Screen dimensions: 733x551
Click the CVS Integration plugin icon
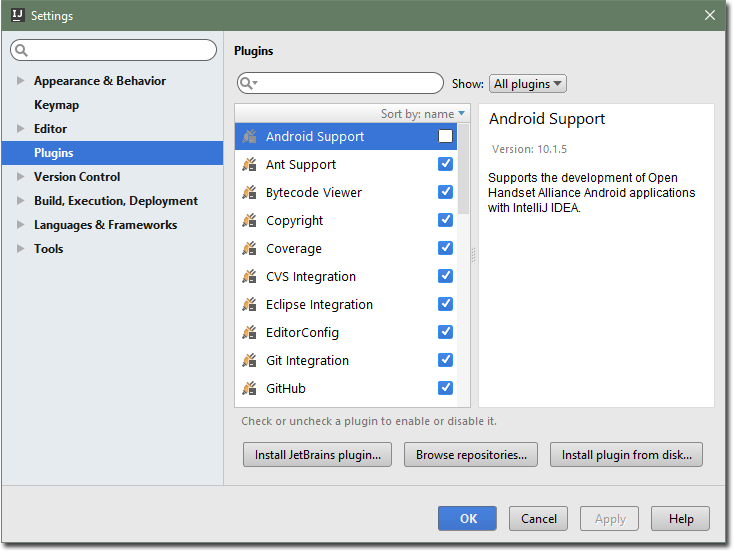tap(250, 277)
